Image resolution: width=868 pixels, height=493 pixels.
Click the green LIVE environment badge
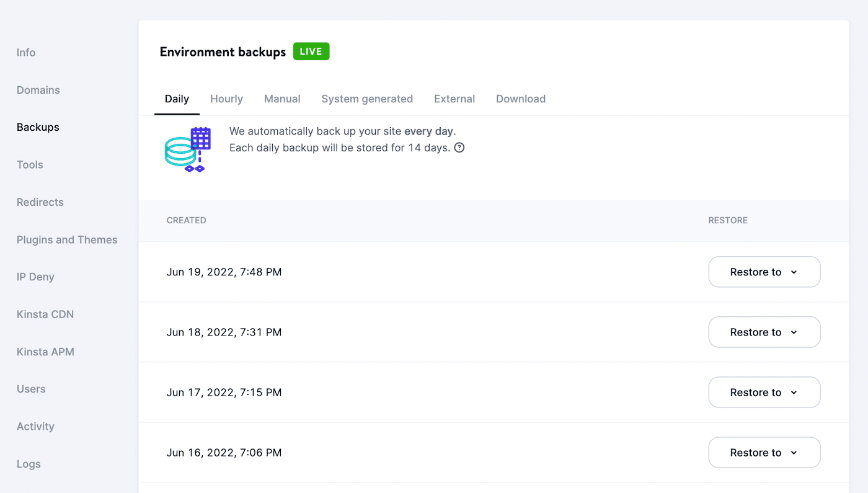click(311, 51)
